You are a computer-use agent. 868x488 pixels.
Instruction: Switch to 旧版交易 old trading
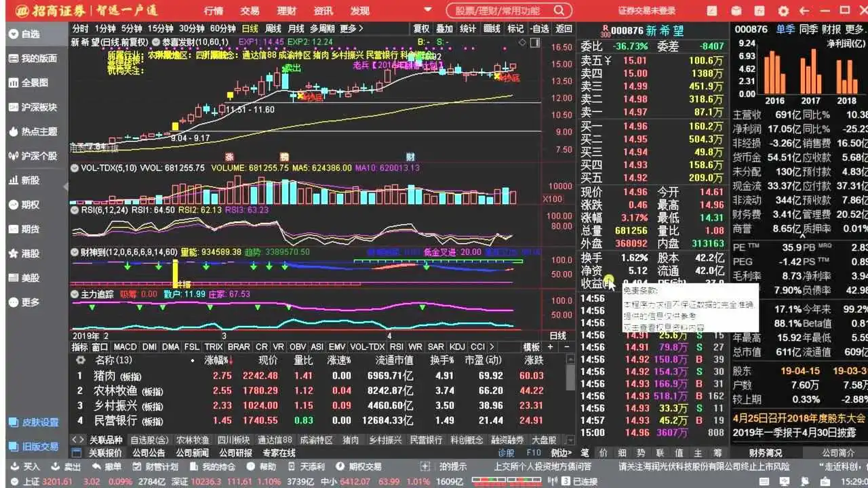pyautogui.click(x=33, y=447)
